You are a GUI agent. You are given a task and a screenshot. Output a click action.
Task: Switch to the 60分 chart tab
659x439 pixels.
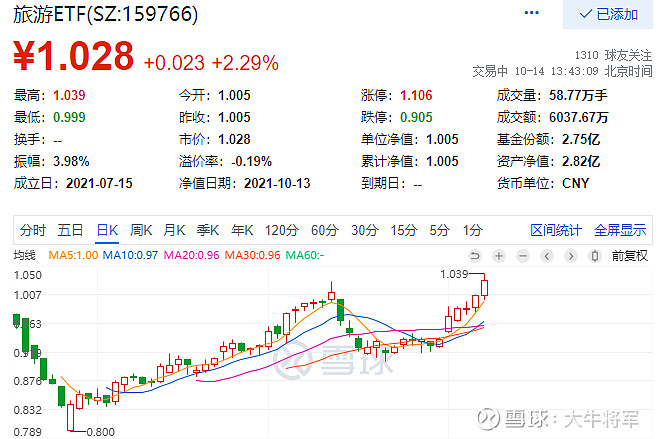pos(324,230)
